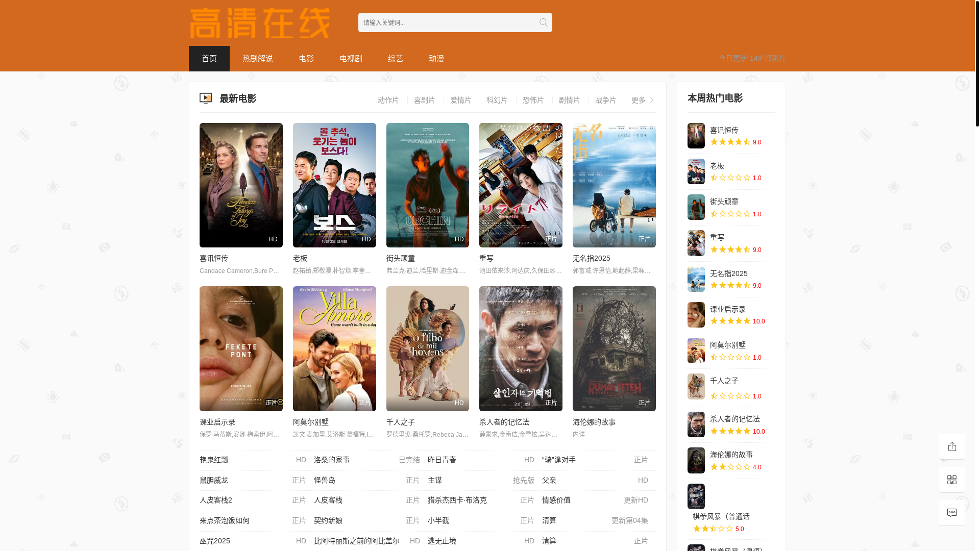Open 阿莫尔别墅 in weekly hot sidebar
980x551 pixels.
coord(728,345)
